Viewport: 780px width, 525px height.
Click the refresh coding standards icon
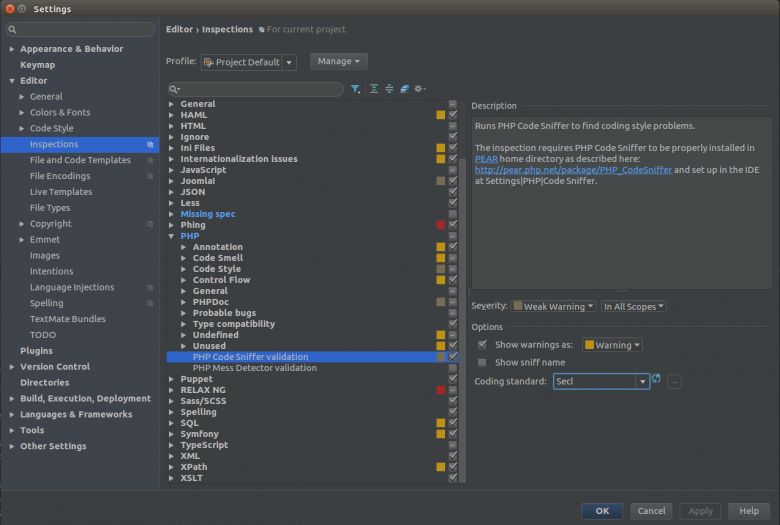[x=657, y=379]
